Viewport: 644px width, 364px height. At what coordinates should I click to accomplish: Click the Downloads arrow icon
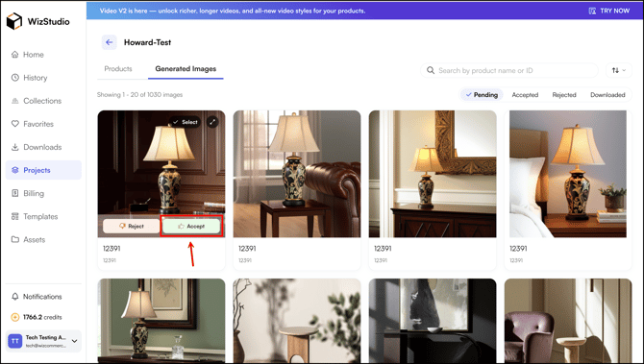(15, 147)
